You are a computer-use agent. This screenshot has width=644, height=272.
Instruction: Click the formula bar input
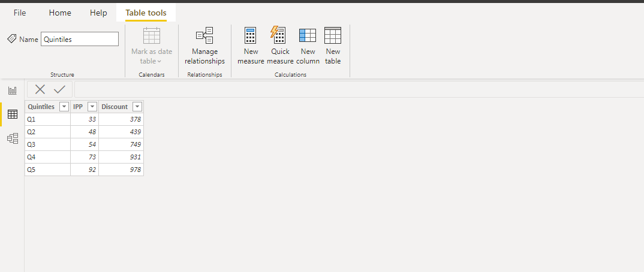(359, 89)
